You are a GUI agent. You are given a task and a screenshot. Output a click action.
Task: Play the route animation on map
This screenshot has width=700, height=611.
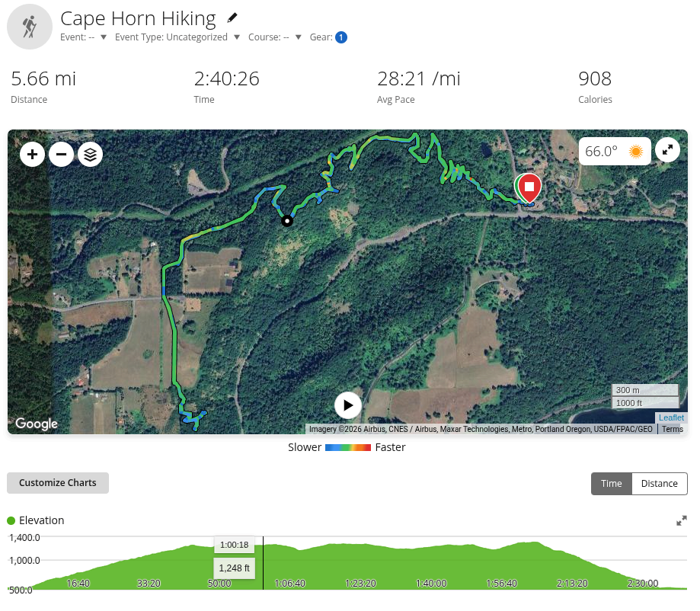(x=348, y=405)
